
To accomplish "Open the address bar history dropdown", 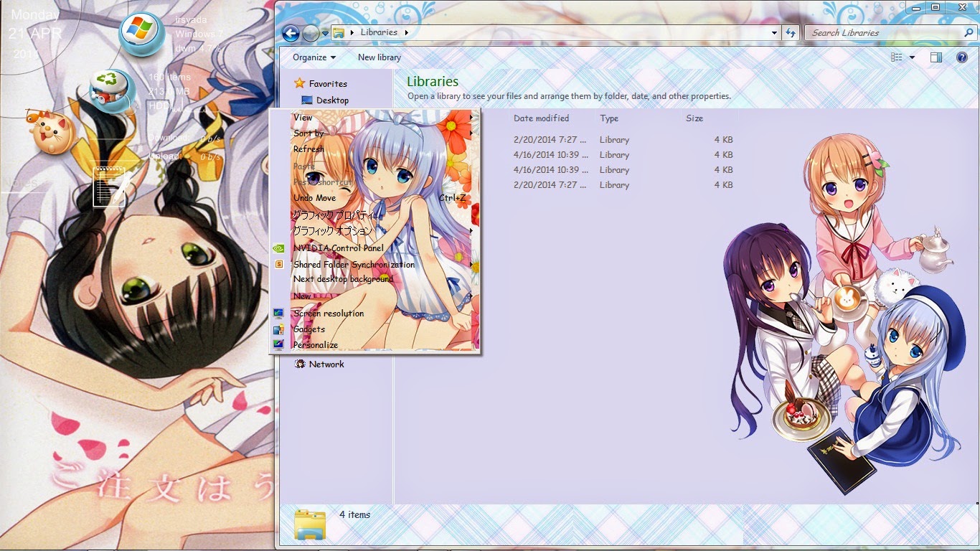I will [x=774, y=33].
